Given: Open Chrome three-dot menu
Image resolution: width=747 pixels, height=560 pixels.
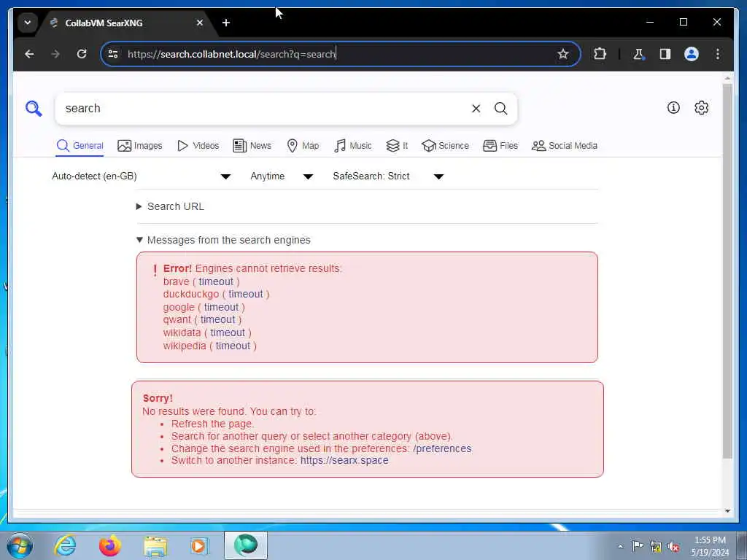Looking at the screenshot, I should 718,54.
